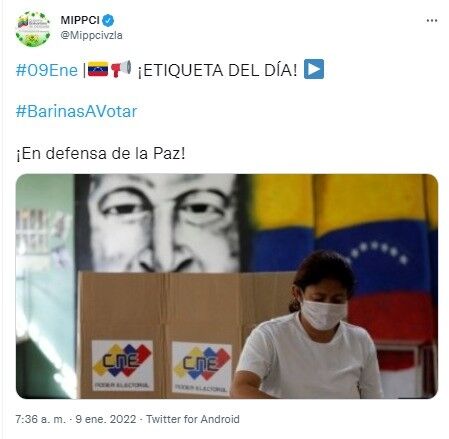Click the ¡ETIQUETA DEL DÍA! text
Viewport: 449px width, 439px height.
point(217,70)
